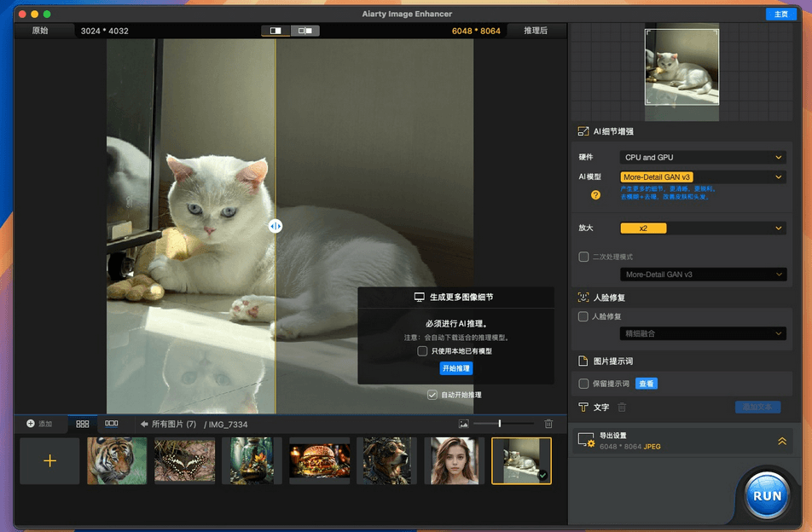Enable the 人脸修复 checkbox
The height and width of the screenshot is (532, 812).
(583, 316)
